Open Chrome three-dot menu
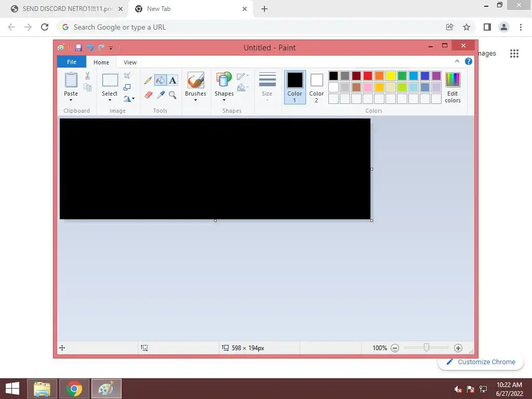Screen dimensions: 532x399 [x=521, y=27]
